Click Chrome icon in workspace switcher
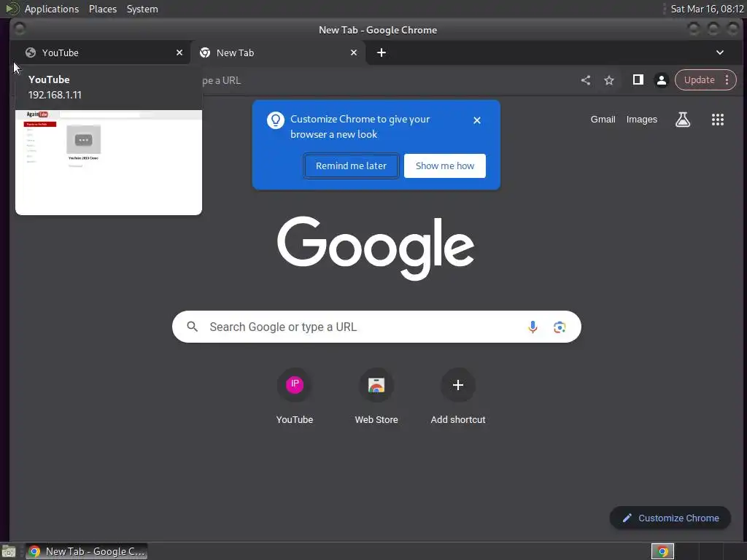This screenshot has width=747, height=560. click(x=662, y=551)
